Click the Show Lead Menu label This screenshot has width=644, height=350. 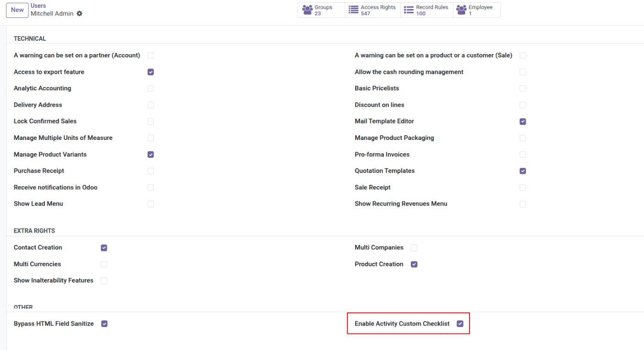click(x=39, y=204)
